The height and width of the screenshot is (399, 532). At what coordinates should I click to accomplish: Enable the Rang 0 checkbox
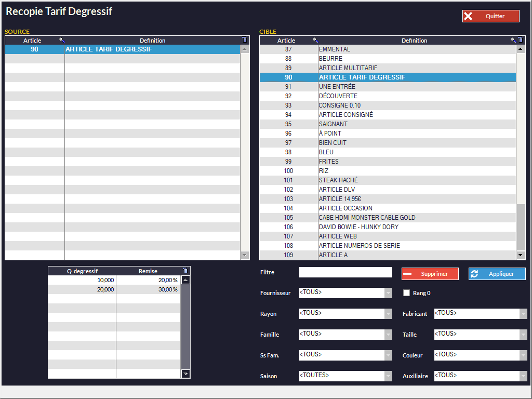tap(407, 293)
